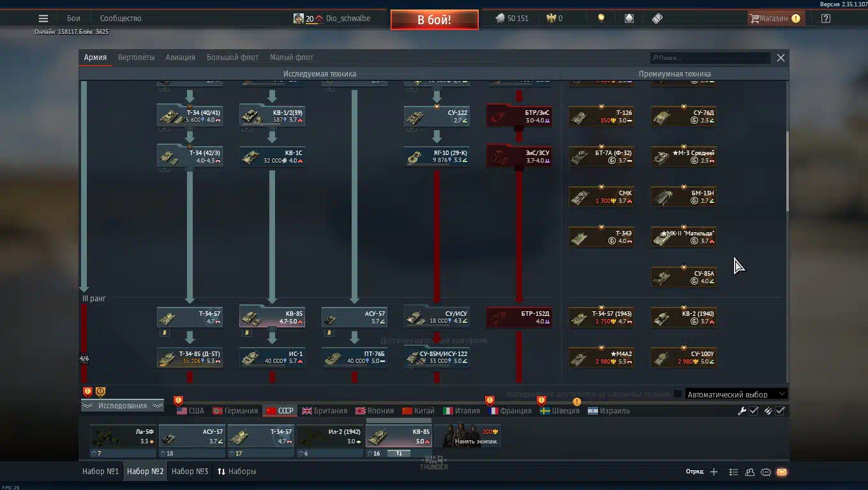Collapse the Исследования panel
This screenshot has height=490, width=868.
coord(122,406)
